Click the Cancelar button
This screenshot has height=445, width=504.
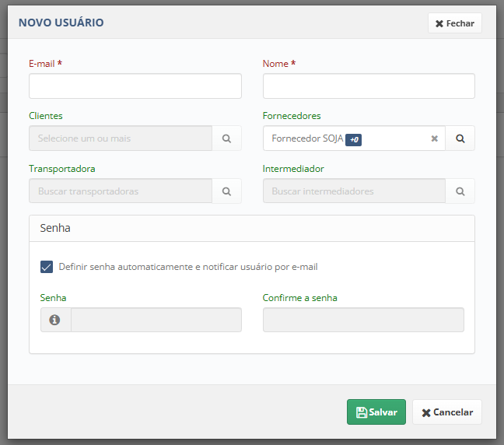[447, 412]
